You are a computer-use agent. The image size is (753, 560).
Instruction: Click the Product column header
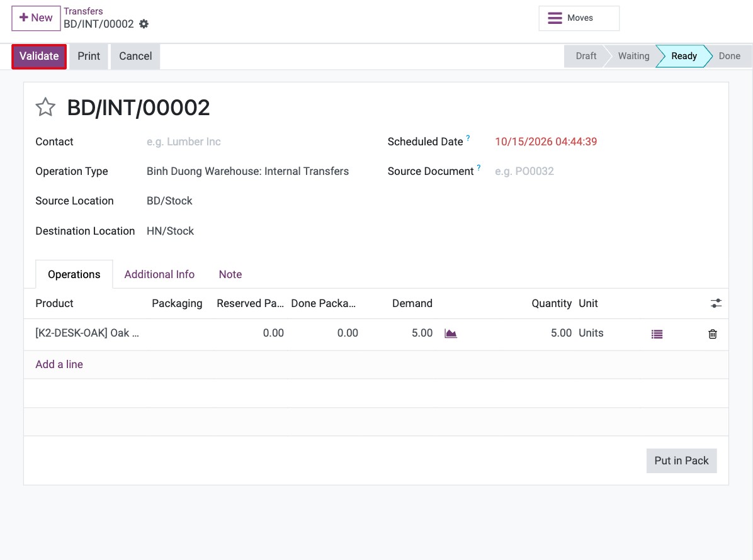coord(54,303)
